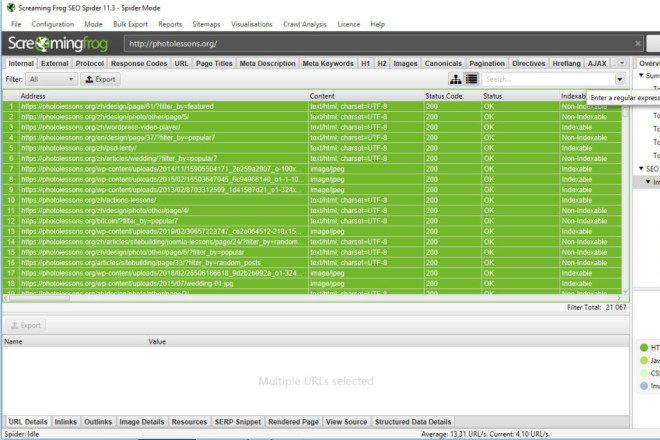Open the Crawl Analysis menu

click(305, 24)
